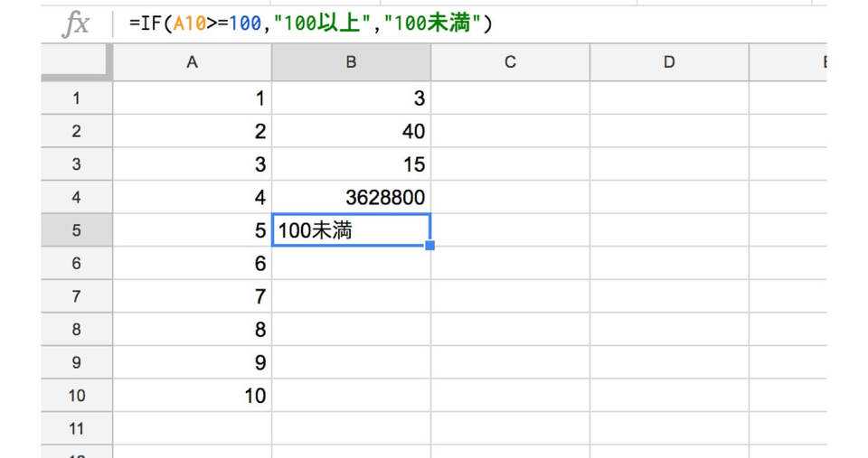
Task: Click cell B2 containing 40
Action: (x=351, y=131)
